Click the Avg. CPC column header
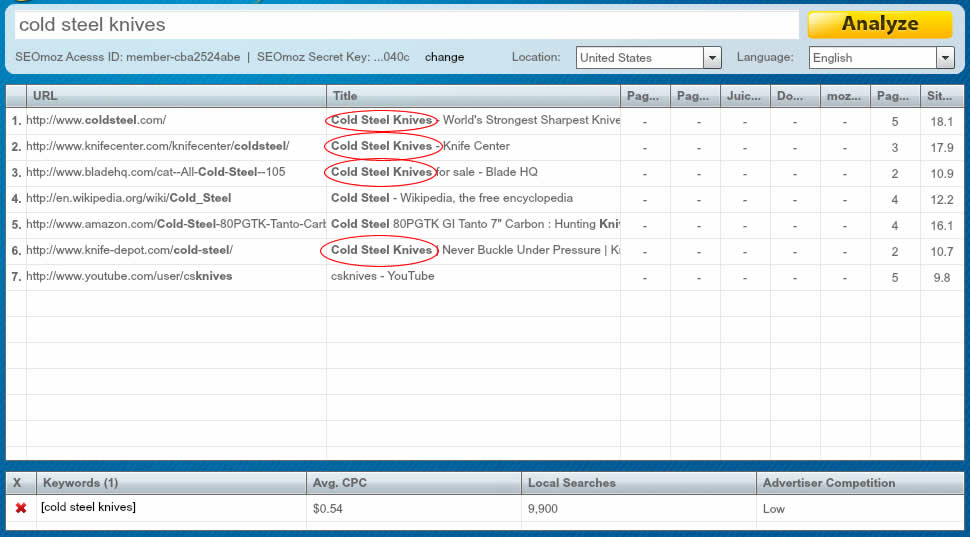This screenshot has height=537, width=970. pos(414,483)
